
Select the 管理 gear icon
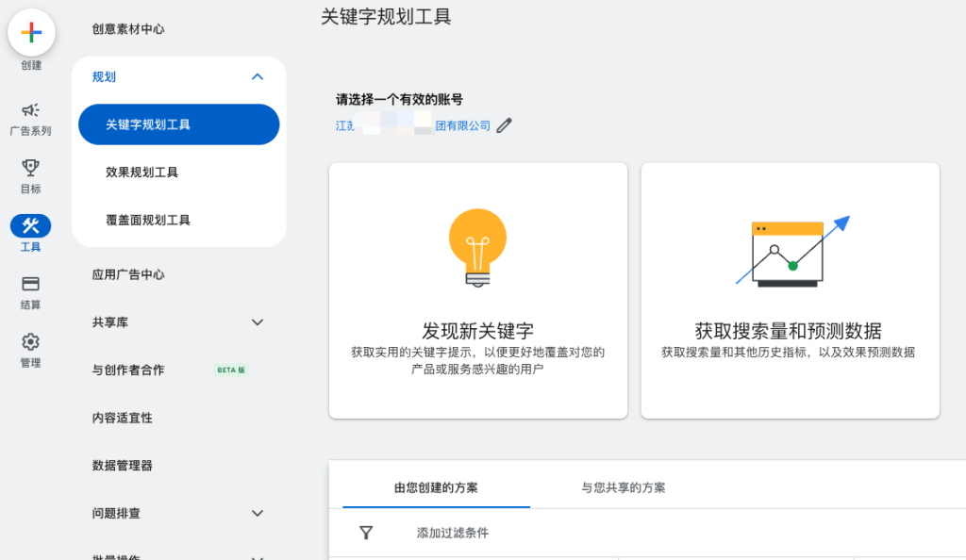(x=31, y=342)
